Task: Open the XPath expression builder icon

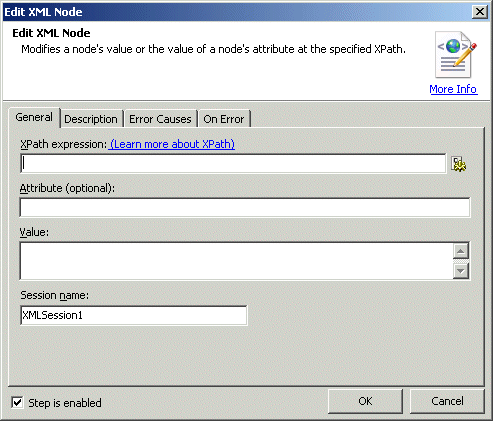Action: click(459, 164)
